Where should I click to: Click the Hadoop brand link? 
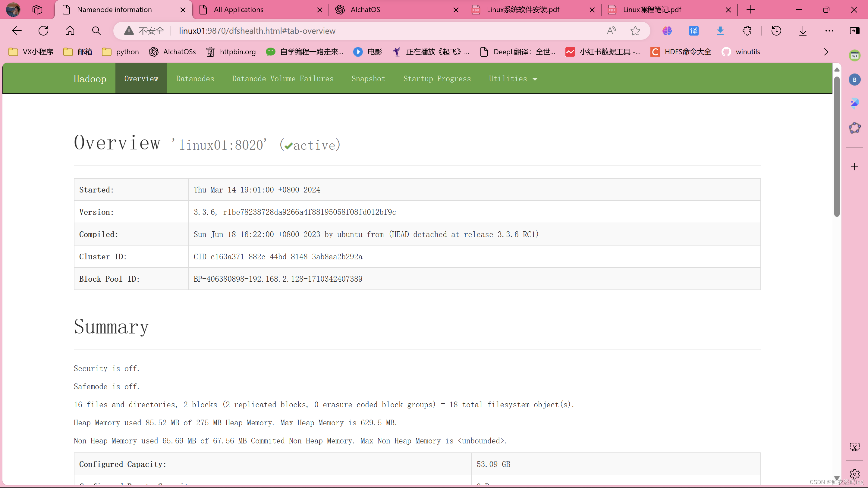(x=90, y=78)
